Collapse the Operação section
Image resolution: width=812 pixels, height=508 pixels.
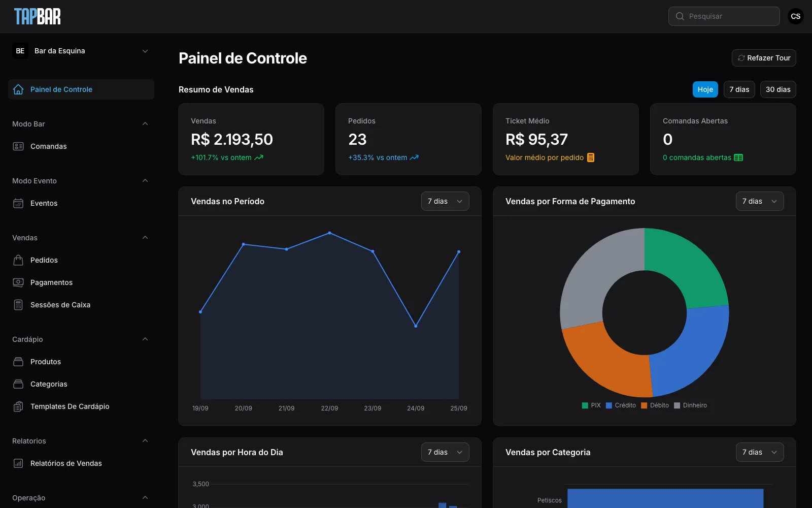[145, 498]
